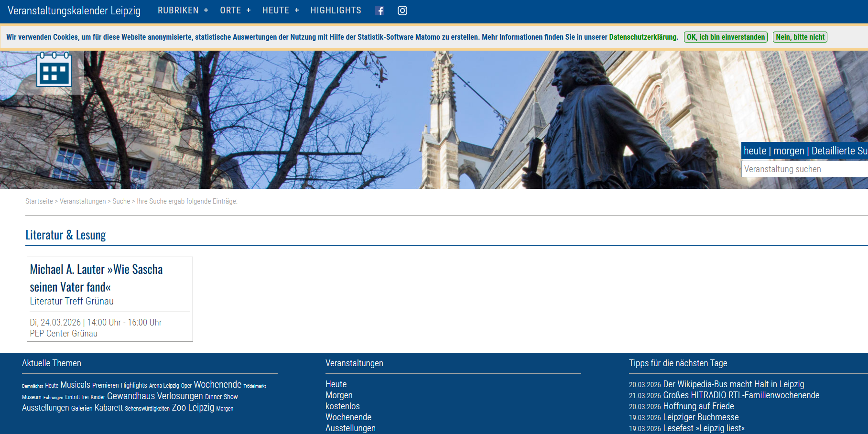Open 'kostenlos' in the Veranstaltungen footer list
This screenshot has height=434, width=868.
(342, 406)
